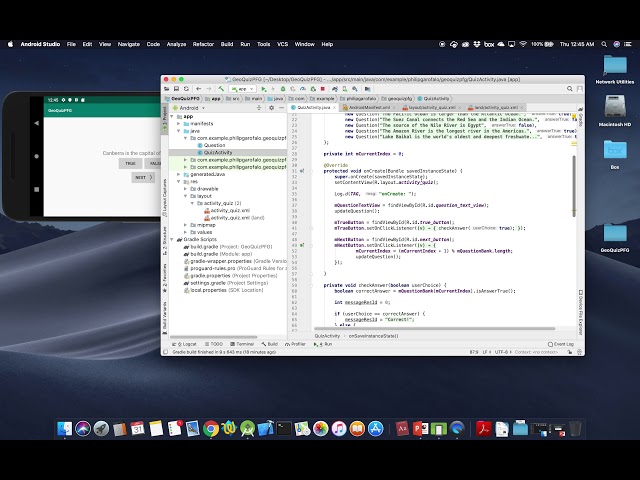The image size is (640, 480).
Task: Click the Terminal icon in Dock
Action: coord(284,429)
